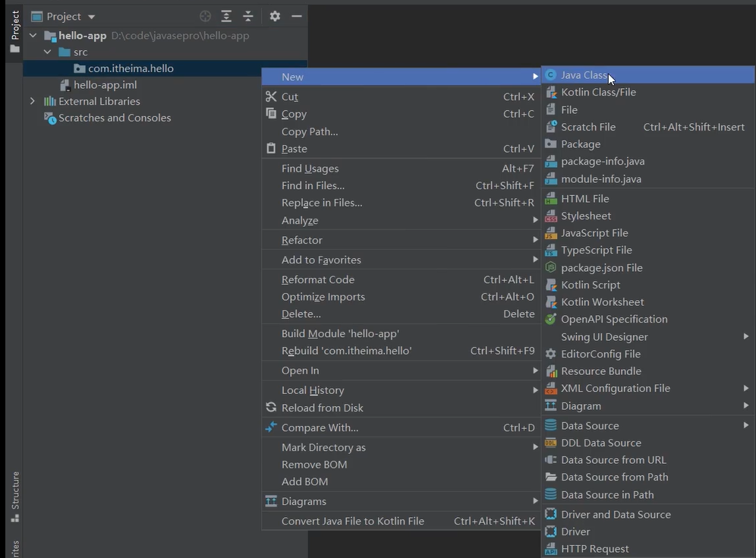Viewport: 756px width, 558px height.
Task: Click the locate (select opened file) target icon
Action: [205, 17]
